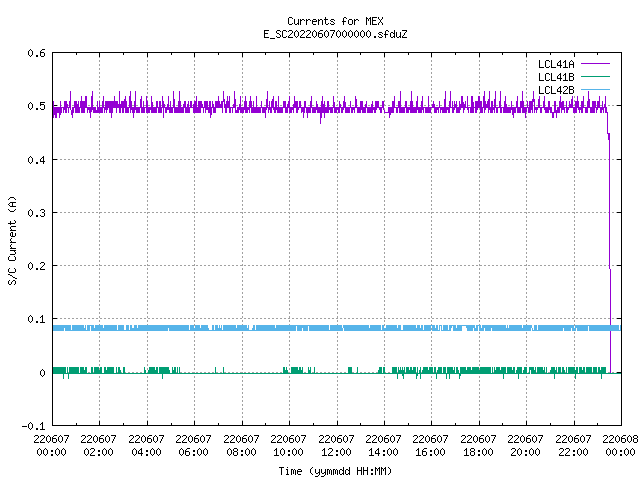Click the 0.5 y-axis tick label

click(36, 106)
